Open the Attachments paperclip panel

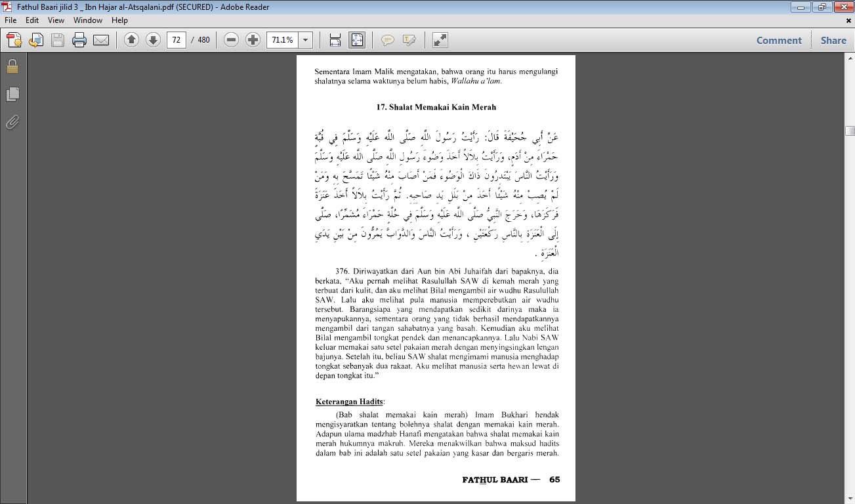(x=12, y=122)
